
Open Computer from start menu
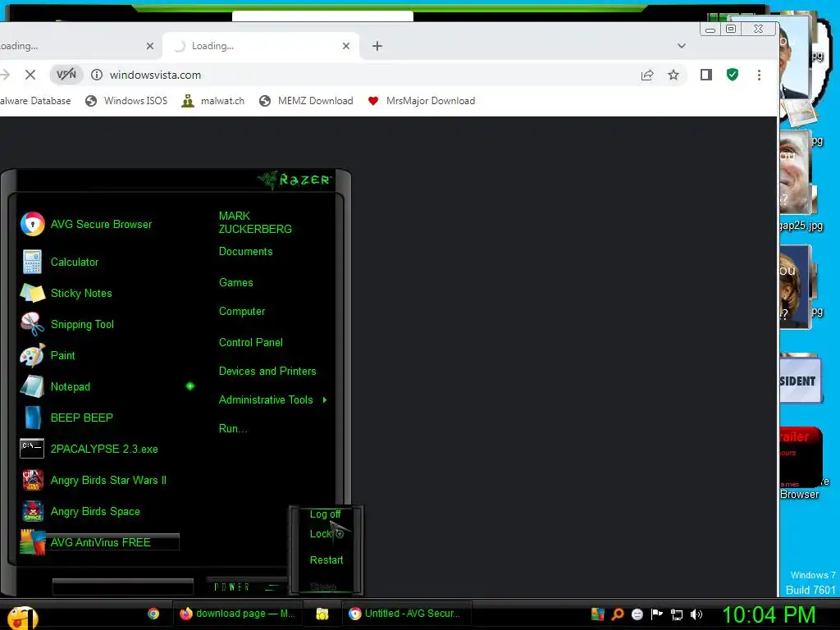pos(242,311)
